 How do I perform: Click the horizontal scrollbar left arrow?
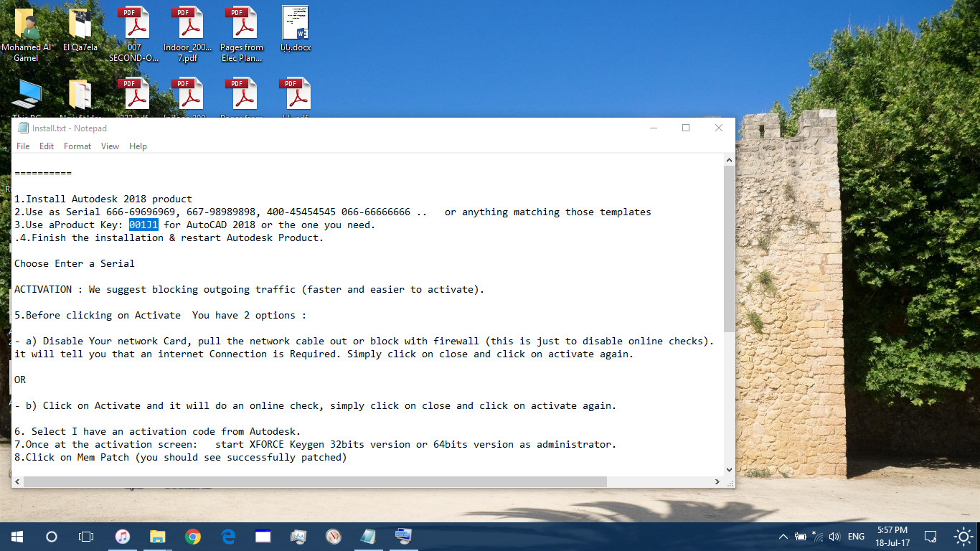(18, 481)
